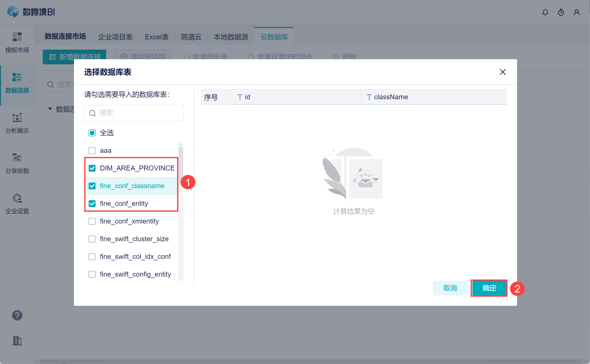The height and width of the screenshot is (364, 590).
Task: Open notifications bell icon
Action: click(545, 12)
